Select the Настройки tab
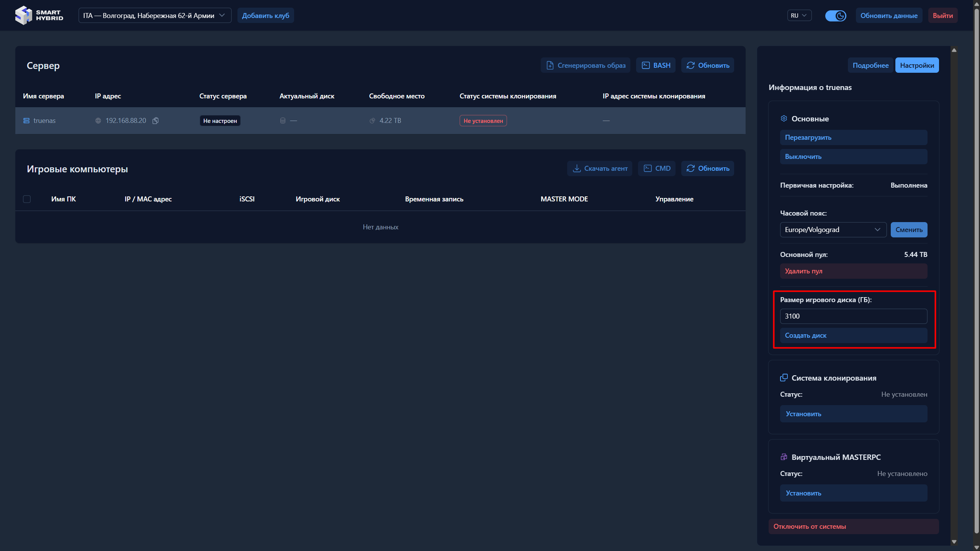Image resolution: width=980 pixels, height=551 pixels. click(916, 65)
